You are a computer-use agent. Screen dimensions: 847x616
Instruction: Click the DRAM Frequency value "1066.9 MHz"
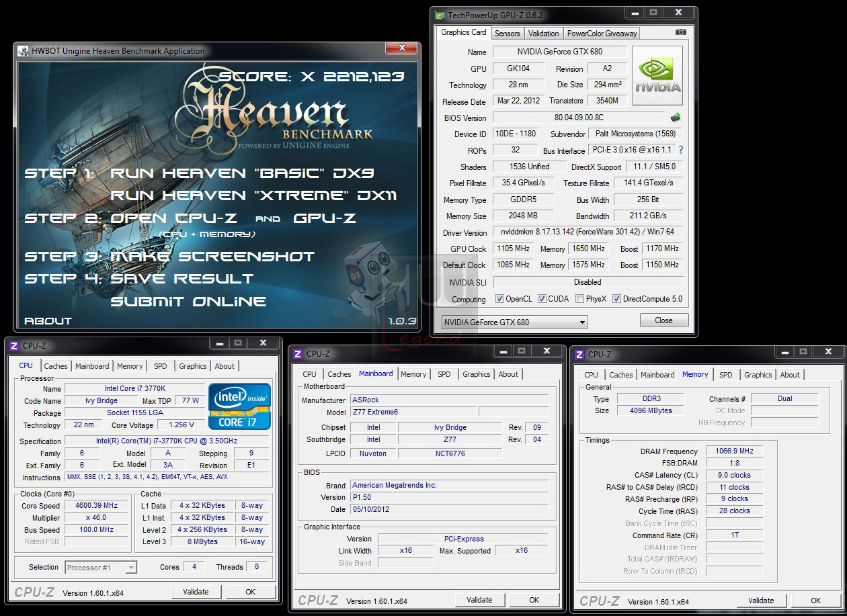coord(734,451)
